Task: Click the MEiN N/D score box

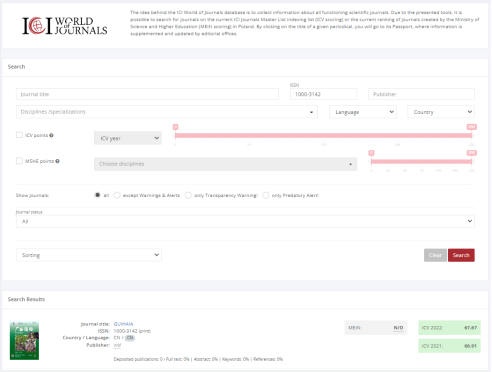Action: pos(376,328)
